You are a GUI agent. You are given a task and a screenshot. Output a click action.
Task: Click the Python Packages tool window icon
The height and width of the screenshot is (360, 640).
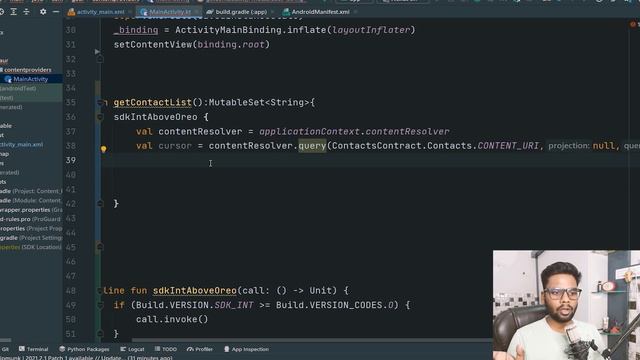coord(62,349)
